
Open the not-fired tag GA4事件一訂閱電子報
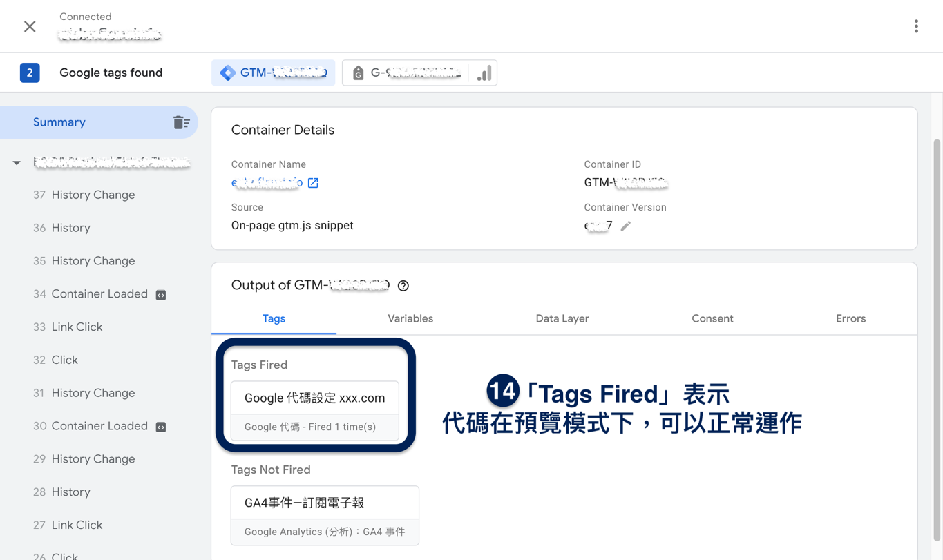coord(325,515)
